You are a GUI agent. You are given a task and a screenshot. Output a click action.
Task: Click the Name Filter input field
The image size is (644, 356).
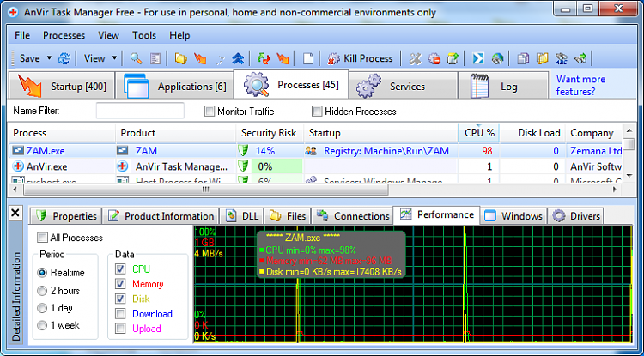click(140, 112)
